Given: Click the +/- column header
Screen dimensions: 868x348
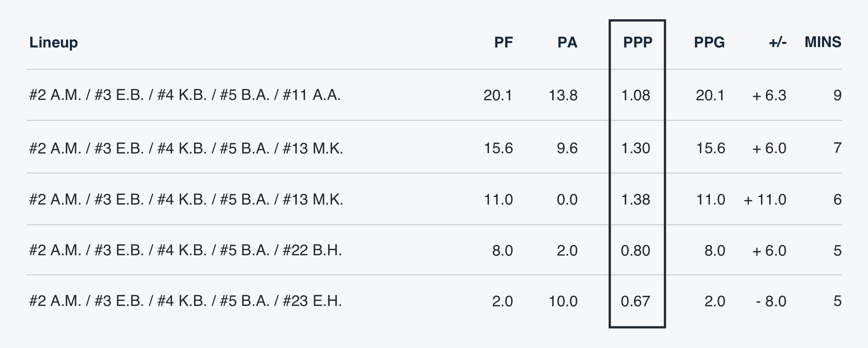Looking at the screenshot, I should [777, 42].
